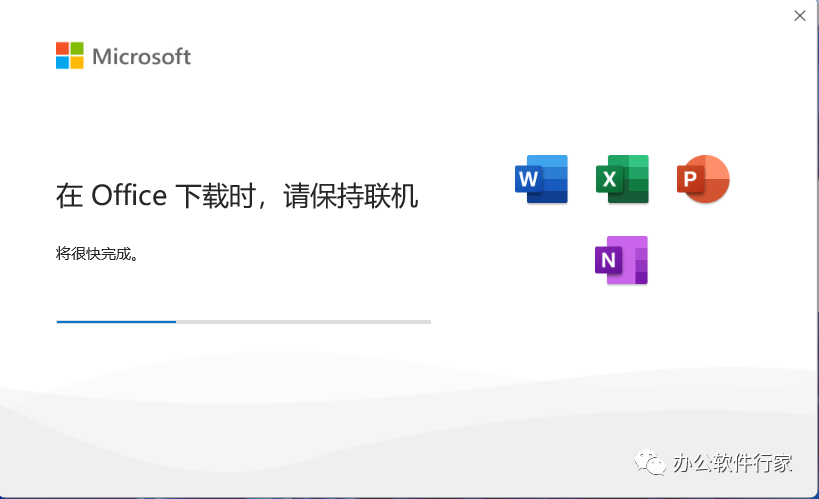Click the status text 将很快完成。
The height and width of the screenshot is (499, 819).
(97, 254)
